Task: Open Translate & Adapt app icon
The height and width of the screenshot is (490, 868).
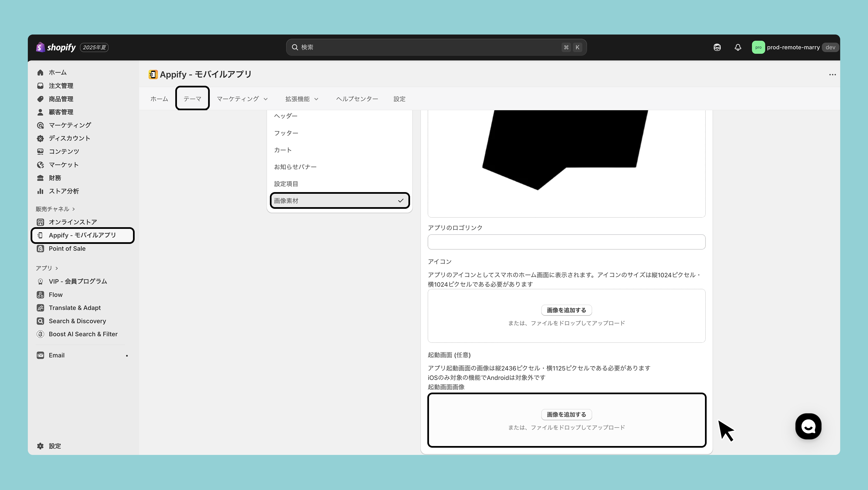Action: tap(40, 308)
